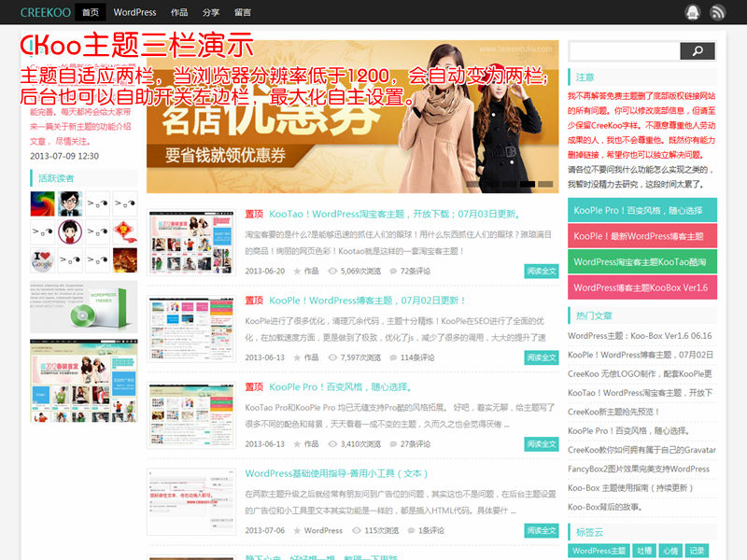
Task: Go to the 作品 menu item
Action: point(179,12)
